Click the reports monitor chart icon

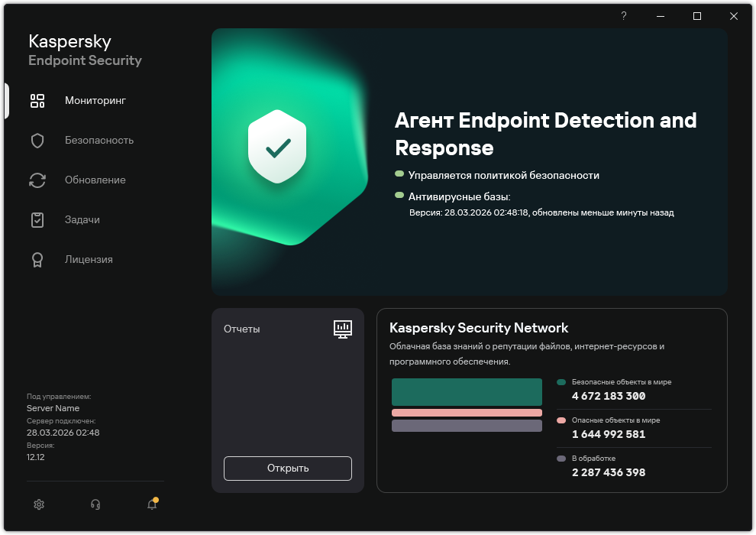click(x=343, y=329)
